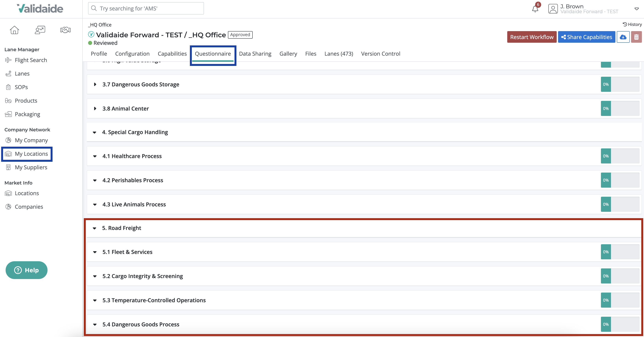Click 5.1 Fleet & Services progress bar
Screen dimensions: 644x337
[620, 252]
